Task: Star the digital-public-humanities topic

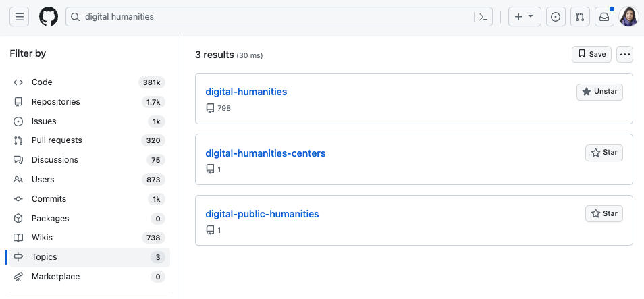Action: click(603, 213)
